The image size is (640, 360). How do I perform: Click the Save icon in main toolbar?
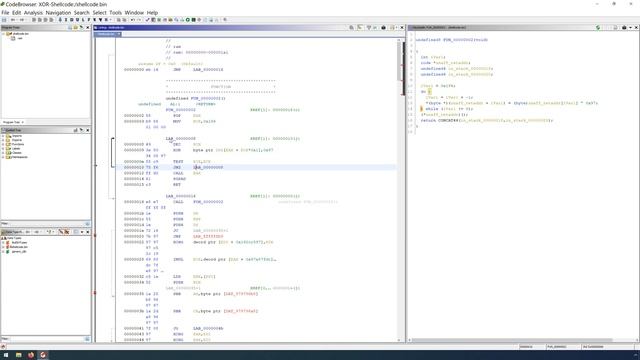click(4, 20)
